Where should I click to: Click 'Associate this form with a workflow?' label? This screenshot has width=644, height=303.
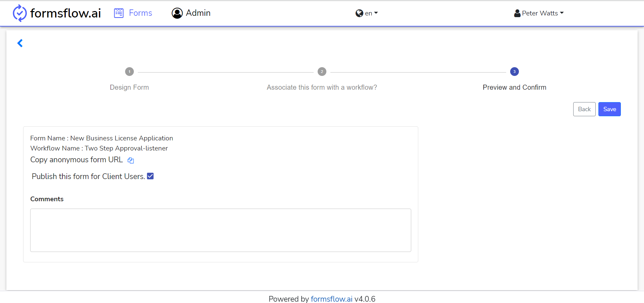pos(322,87)
